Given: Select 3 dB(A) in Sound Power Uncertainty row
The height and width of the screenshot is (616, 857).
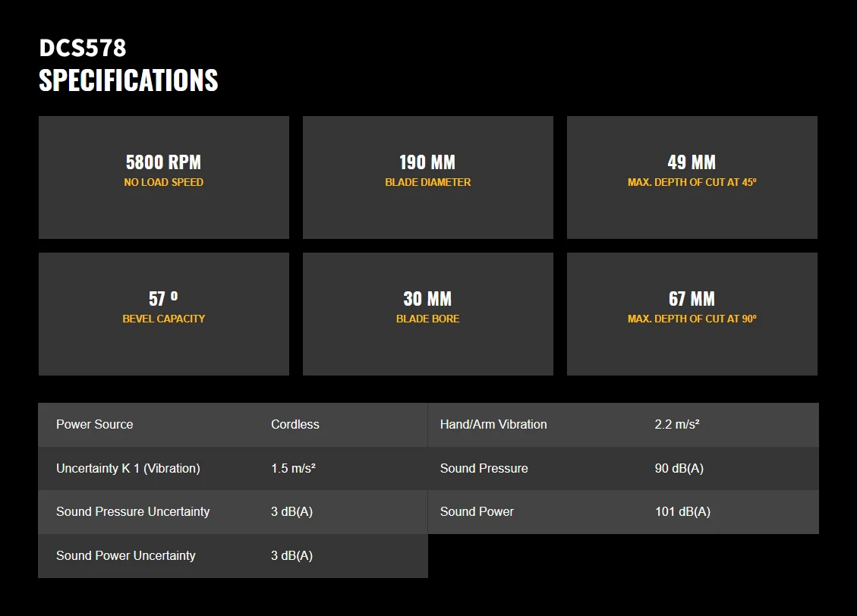Looking at the screenshot, I should 291,556.
